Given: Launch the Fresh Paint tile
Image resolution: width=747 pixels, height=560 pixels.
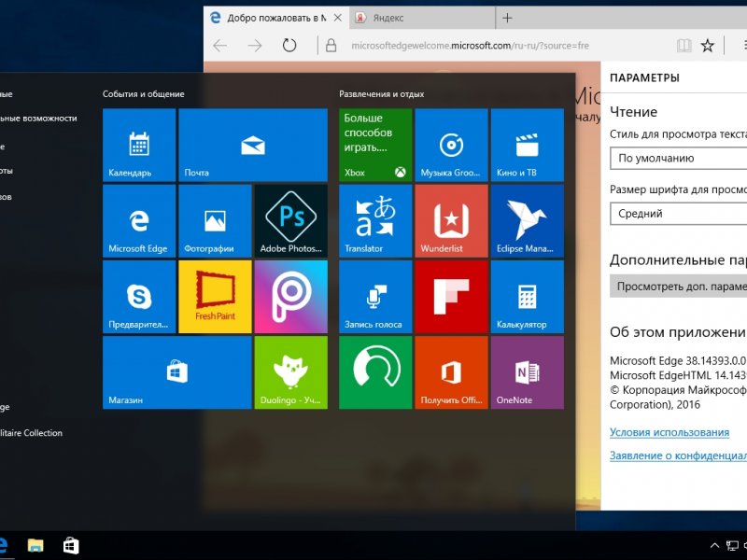Looking at the screenshot, I should pyautogui.click(x=215, y=297).
